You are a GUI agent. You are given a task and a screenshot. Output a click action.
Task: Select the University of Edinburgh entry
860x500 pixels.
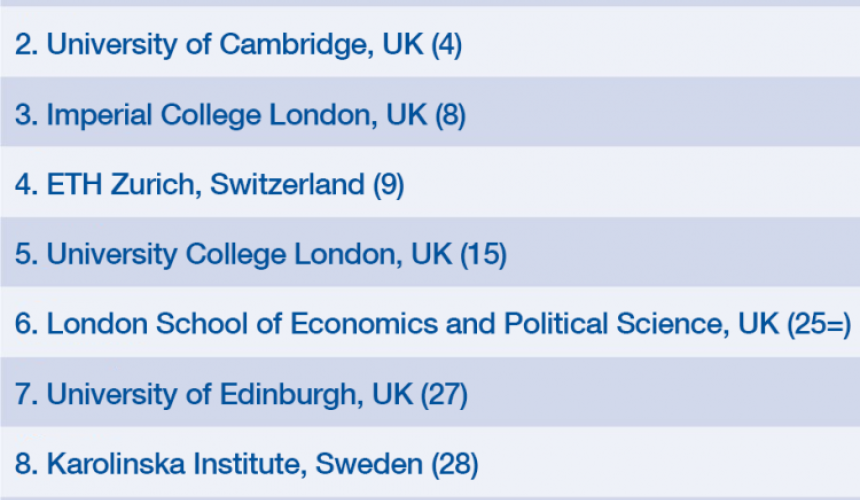(430, 392)
